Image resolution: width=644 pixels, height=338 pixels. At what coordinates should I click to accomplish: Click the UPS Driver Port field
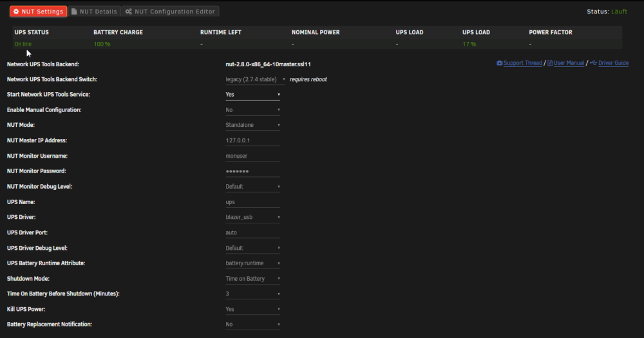(252, 233)
